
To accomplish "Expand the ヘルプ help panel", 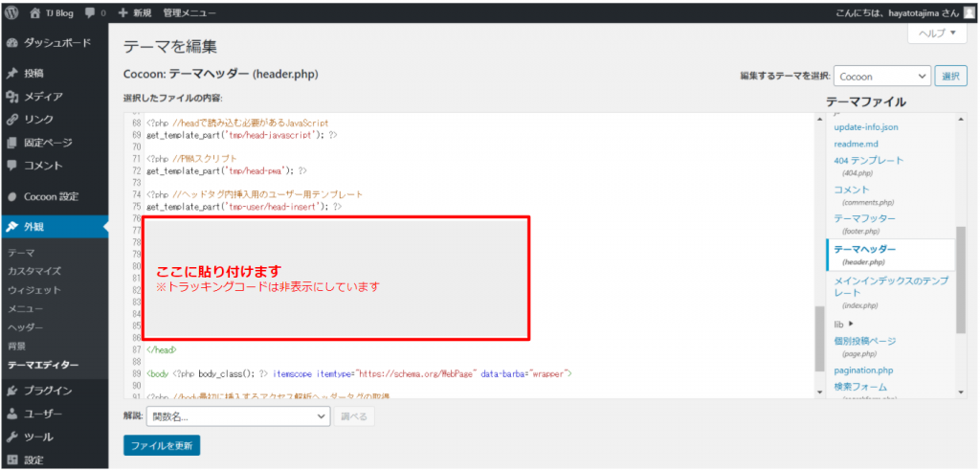I will (x=937, y=33).
